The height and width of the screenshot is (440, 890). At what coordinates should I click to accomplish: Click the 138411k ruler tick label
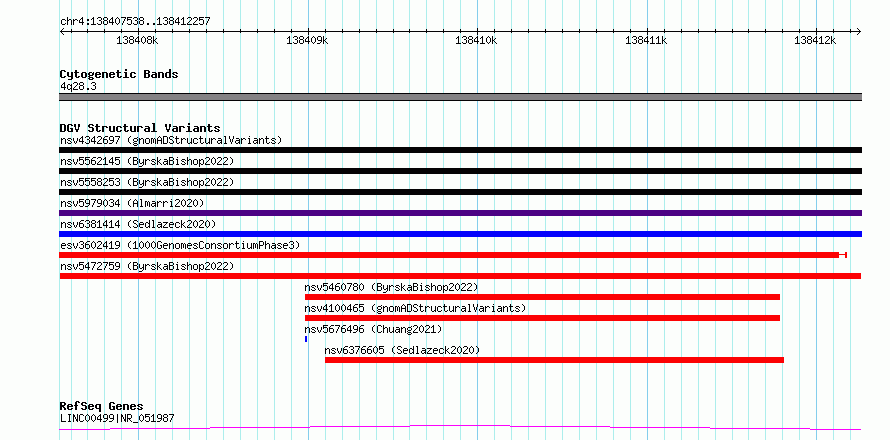646,40
